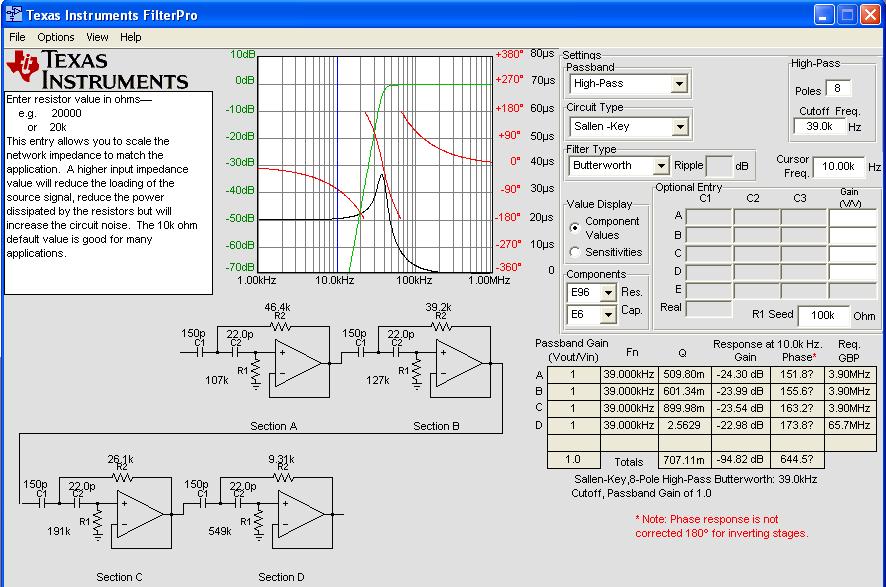Click the op-amp symbol in Section A
Screen dimensions: 886x587
click(x=298, y=363)
